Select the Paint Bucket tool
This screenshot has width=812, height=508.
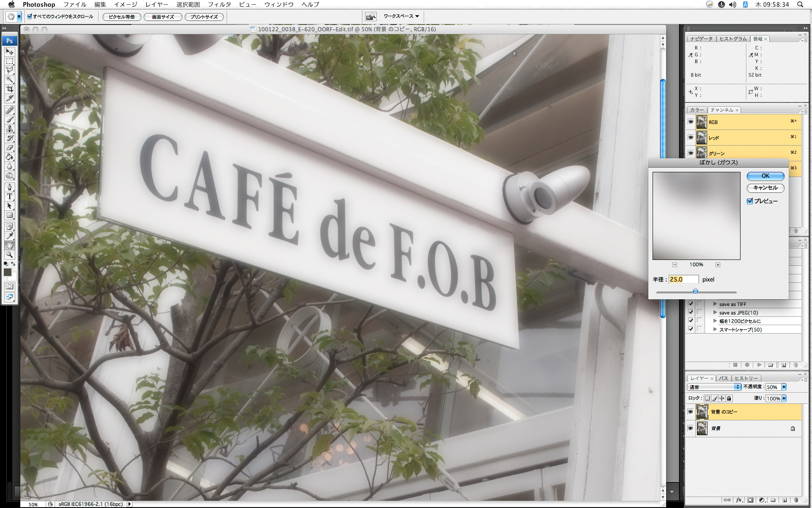pyautogui.click(x=10, y=157)
